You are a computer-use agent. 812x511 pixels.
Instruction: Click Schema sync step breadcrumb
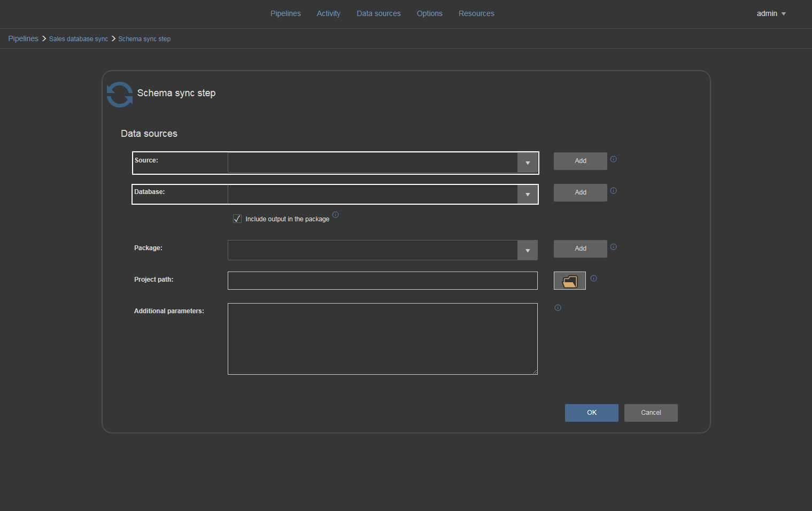pos(144,39)
